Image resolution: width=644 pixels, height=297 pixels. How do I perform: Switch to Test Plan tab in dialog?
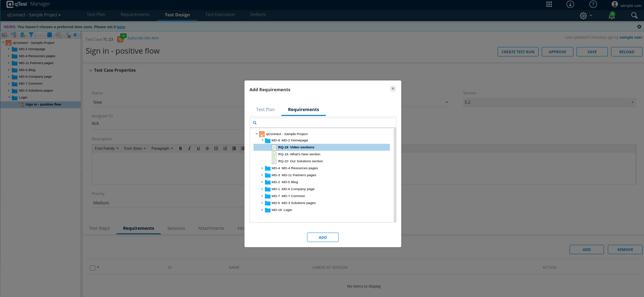point(265,110)
